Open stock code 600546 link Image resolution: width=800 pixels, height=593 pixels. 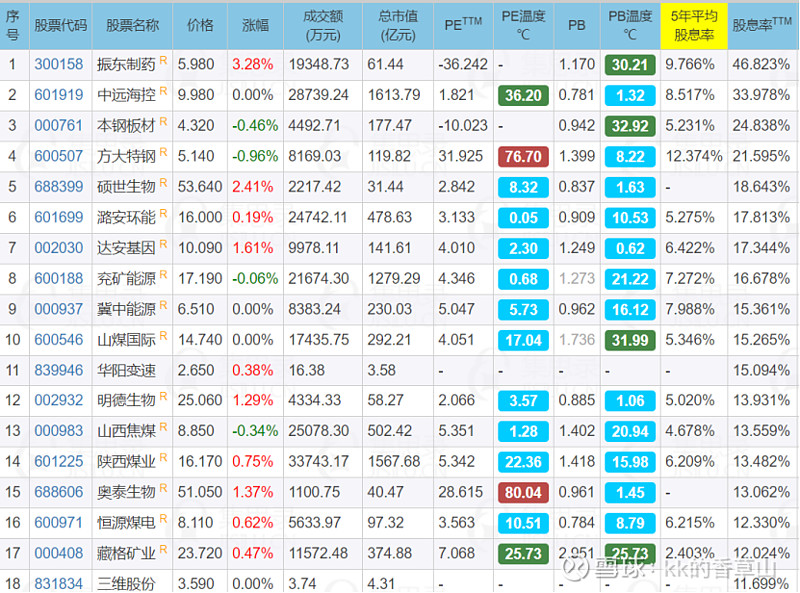click(59, 340)
